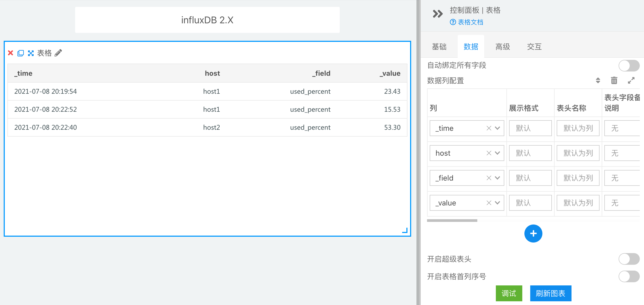Clear the _time column selection
644x305 pixels.
pyautogui.click(x=489, y=128)
